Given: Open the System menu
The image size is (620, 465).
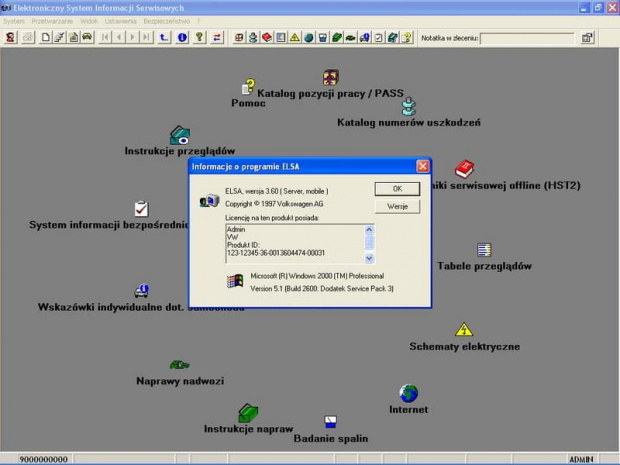Looking at the screenshot, I should [14, 21].
